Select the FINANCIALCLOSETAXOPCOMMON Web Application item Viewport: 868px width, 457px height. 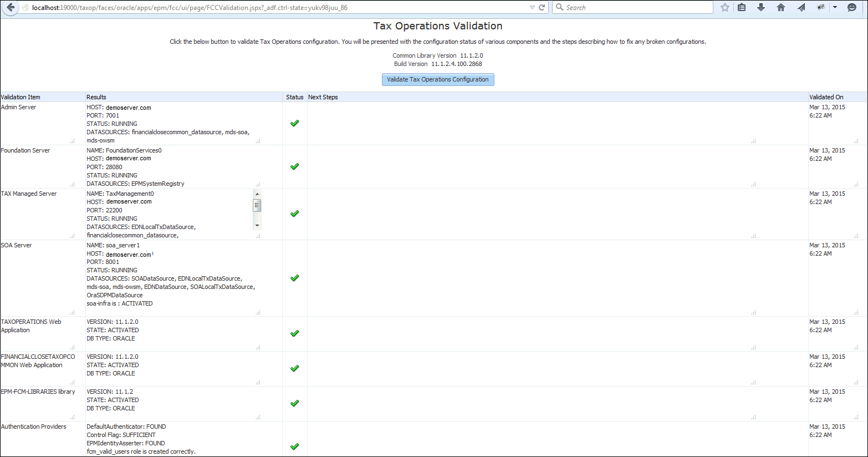pyautogui.click(x=38, y=360)
